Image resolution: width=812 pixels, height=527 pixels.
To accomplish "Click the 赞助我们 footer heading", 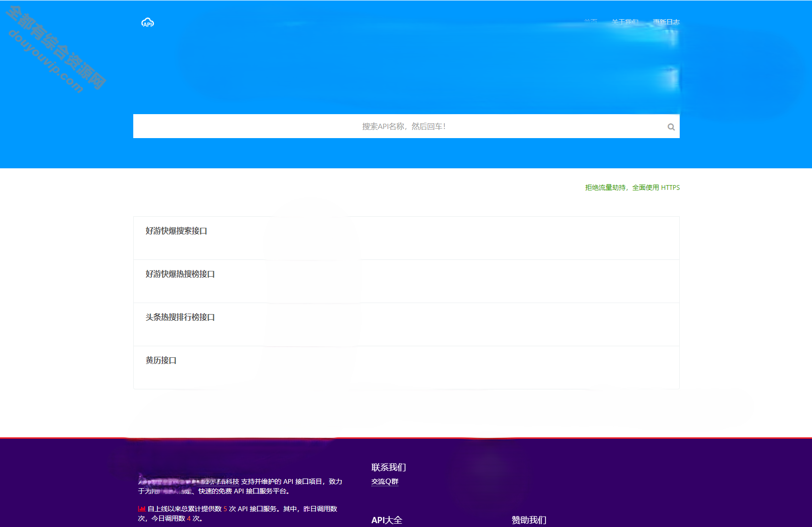I will [529, 520].
